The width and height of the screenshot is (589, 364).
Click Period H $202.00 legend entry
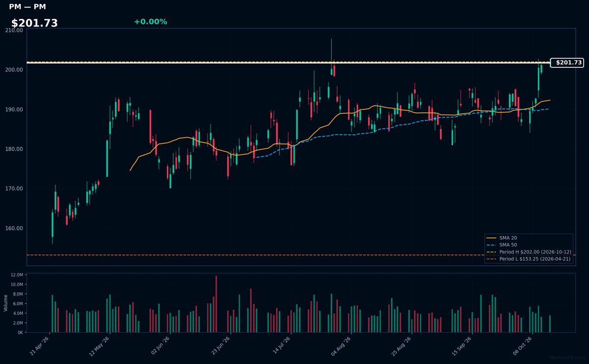point(529,252)
